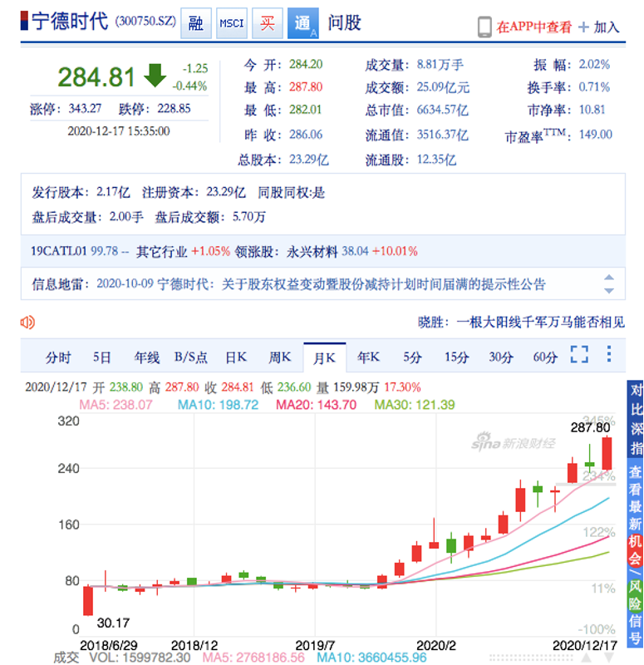Screen dimensions: 644x665
Task: Switch to 分时 chart tab
Action: (x=58, y=357)
